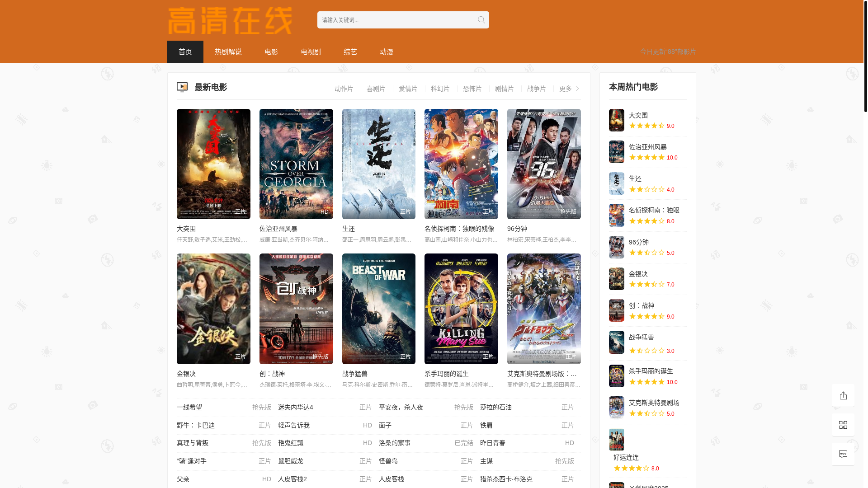
Task: Open the Beast of War poster
Action: 379,309
